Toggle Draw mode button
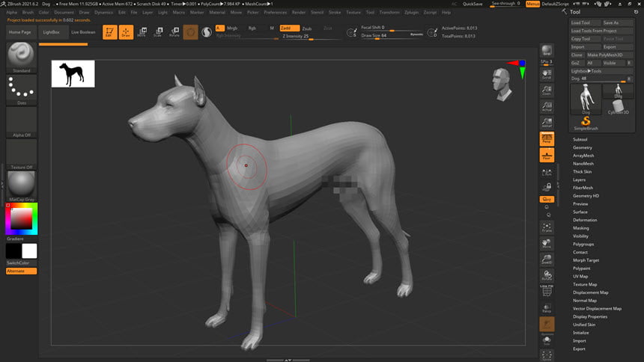This screenshot has width=644, height=362. (126, 32)
